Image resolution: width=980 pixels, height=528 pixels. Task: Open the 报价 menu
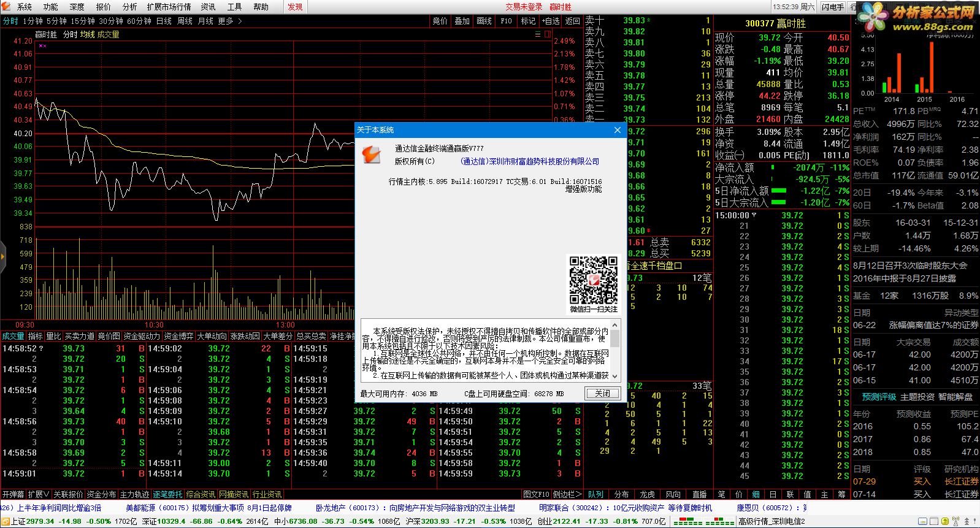(x=104, y=7)
